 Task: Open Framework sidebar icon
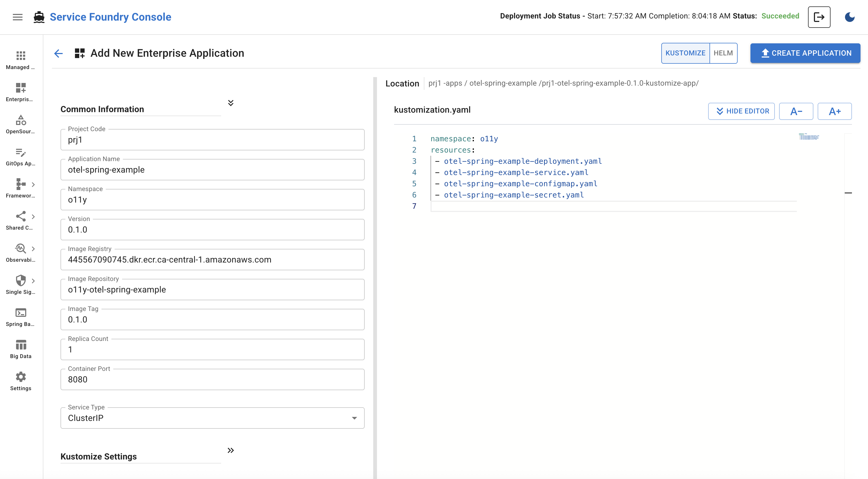pyautogui.click(x=21, y=184)
